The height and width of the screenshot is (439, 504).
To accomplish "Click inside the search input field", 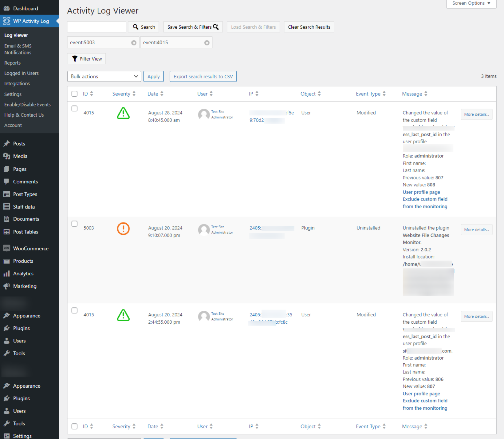I will click(x=96, y=27).
